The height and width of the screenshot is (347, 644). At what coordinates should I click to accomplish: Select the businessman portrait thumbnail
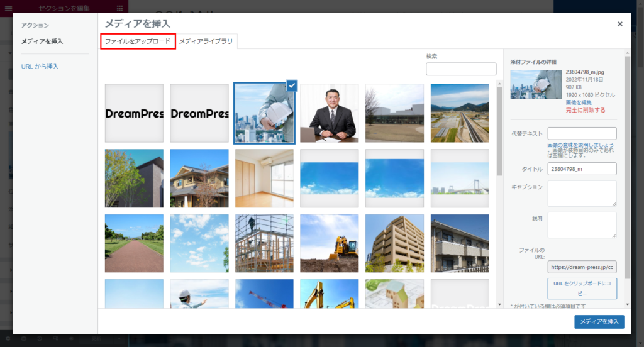tap(329, 113)
